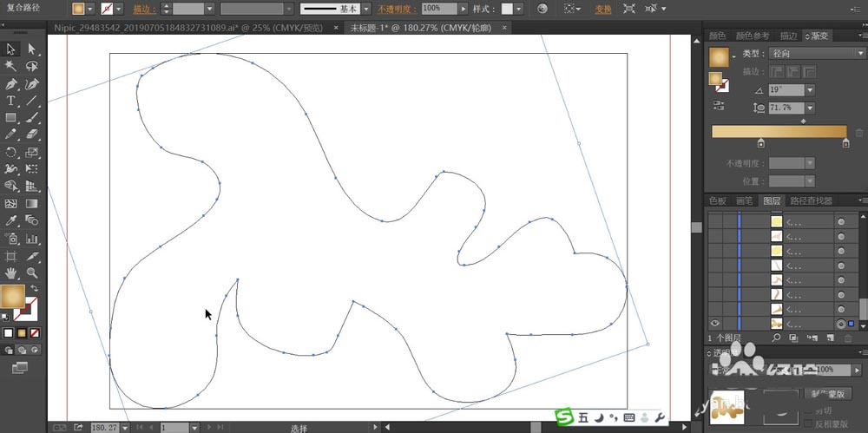Select the Artboard tool
The image size is (868, 433).
point(10,256)
